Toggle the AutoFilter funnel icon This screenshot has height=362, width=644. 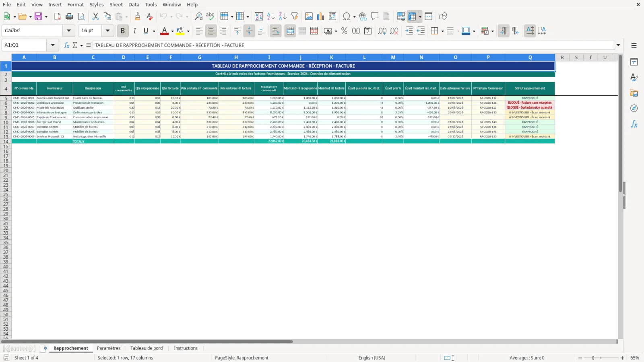point(295,16)
